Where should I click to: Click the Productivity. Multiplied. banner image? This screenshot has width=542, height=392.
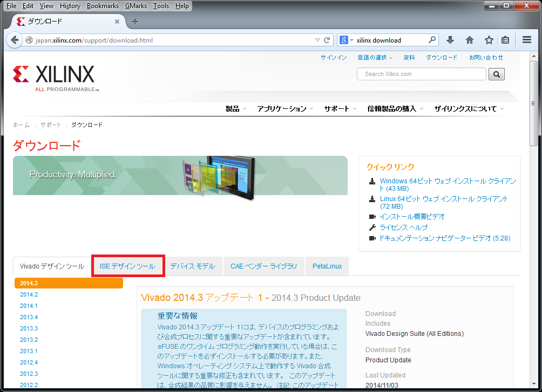click(180, 176)
